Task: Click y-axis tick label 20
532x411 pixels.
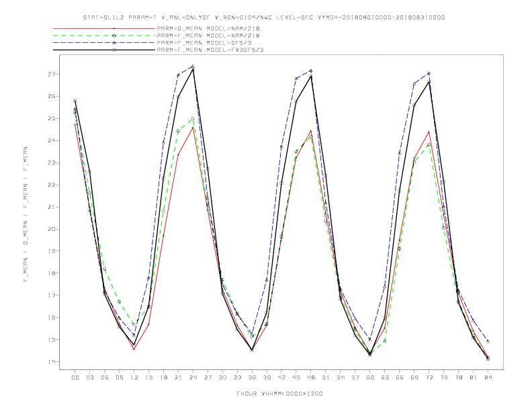Action: point(50,229)
